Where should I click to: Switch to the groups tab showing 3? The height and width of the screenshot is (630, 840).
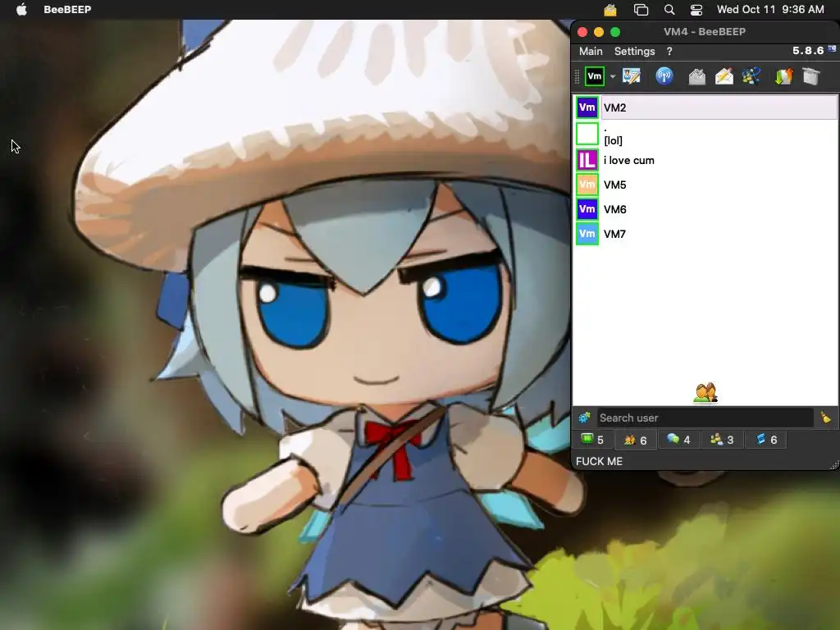(722, 440)
